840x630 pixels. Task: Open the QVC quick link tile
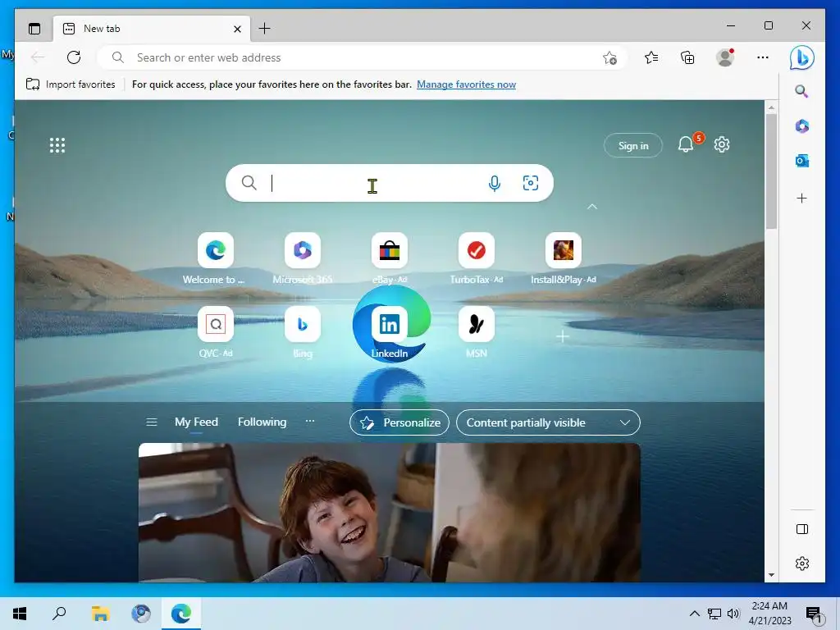pos(216,324)
